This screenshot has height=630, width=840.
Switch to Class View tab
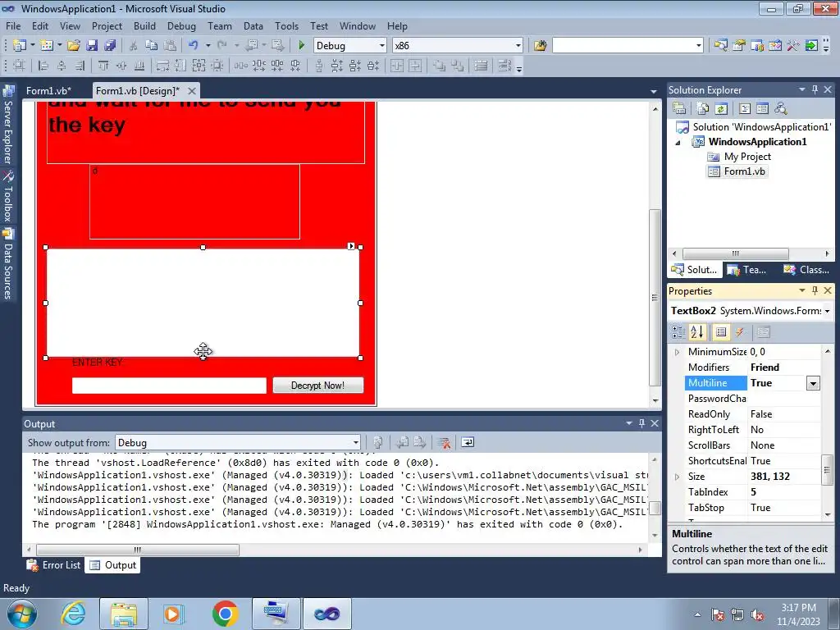(806, 269)
